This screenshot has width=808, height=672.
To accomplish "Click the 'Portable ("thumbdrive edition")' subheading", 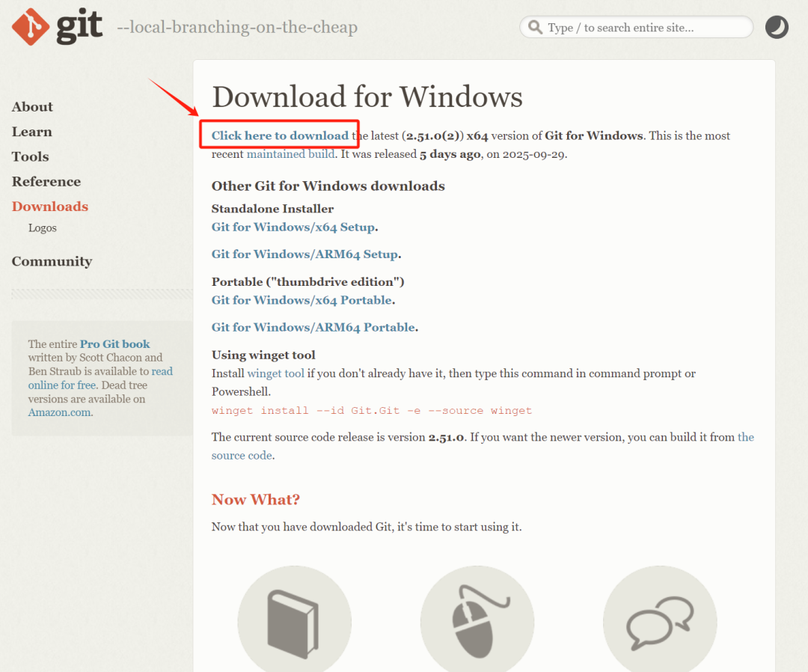I will point(308,282).
